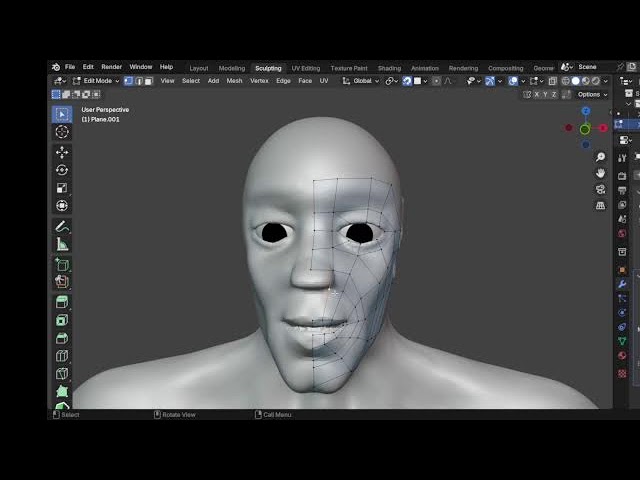Switch to wireframe viewport shading
This screenshot has height=480, width=640.
point(566,81)
